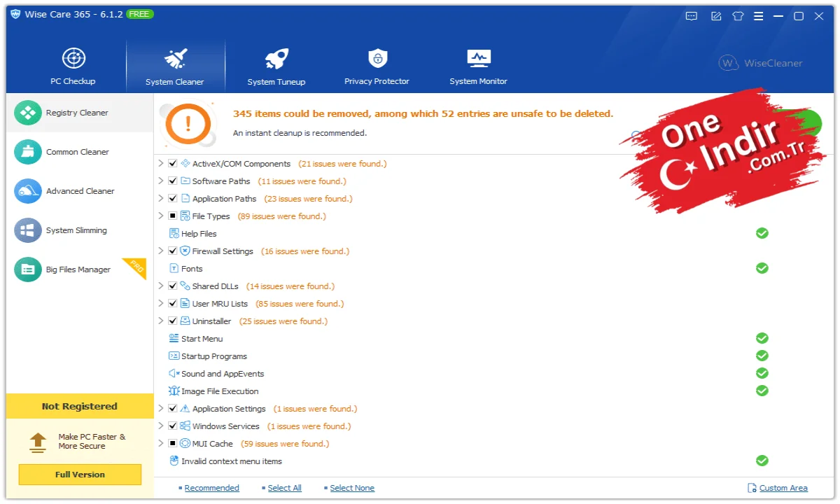This screenshot has height=504, width=840.
Task: Click the Software Paths folder icon
Action: click(x=185, y=181)
